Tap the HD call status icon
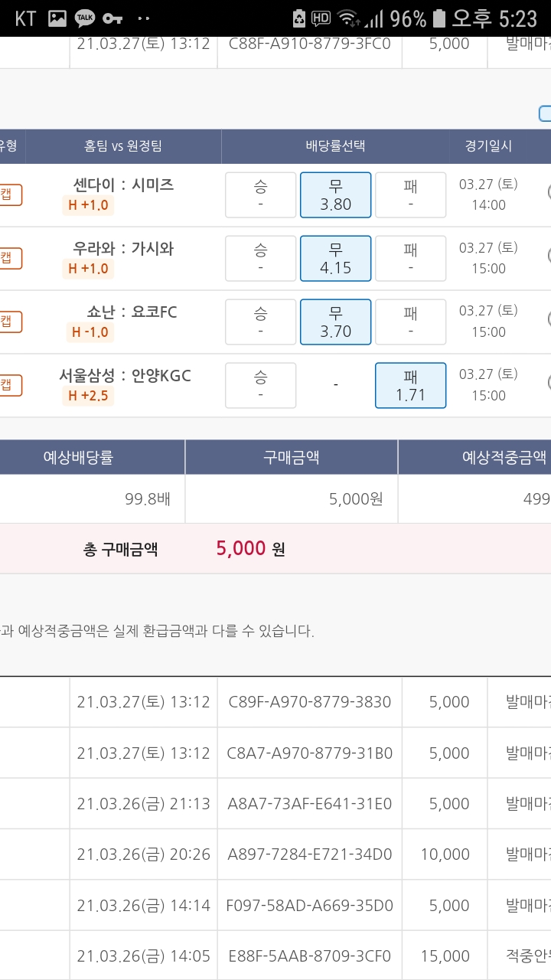 click(321, 18)
